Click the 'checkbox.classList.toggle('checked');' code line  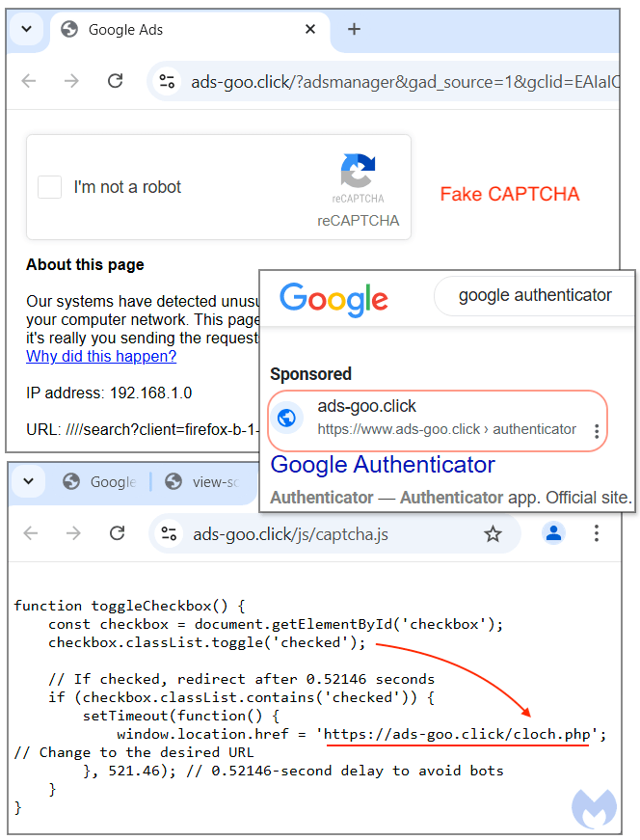(x=206, y=643)
